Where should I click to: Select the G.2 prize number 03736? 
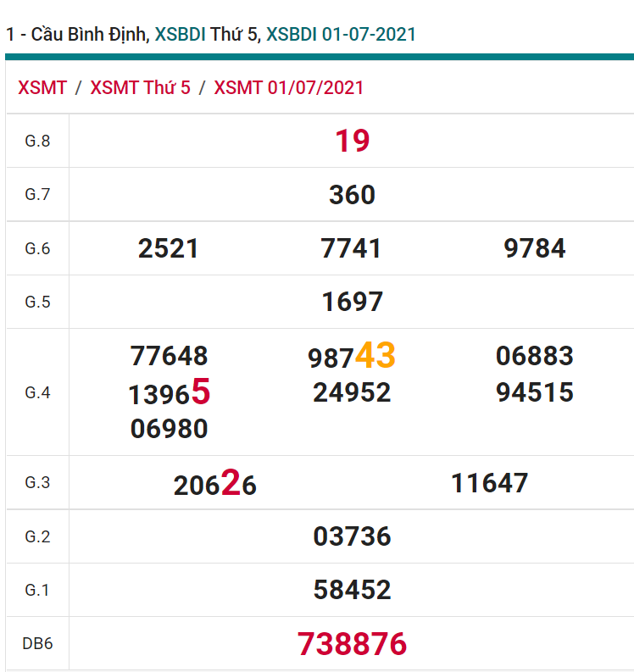click(352, 536)
